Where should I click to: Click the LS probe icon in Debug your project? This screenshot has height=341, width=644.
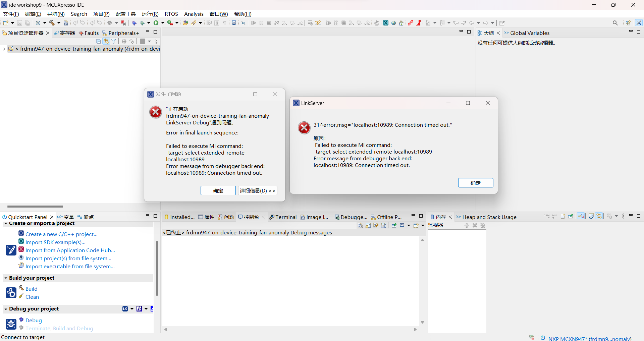click(x=125, y=309)
